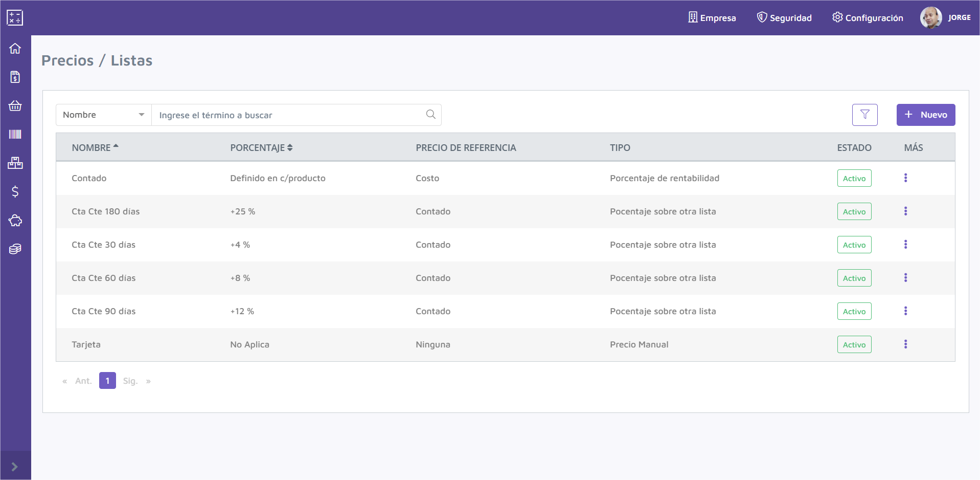Select the Tarjeta list name
The width and height of the screenshot is (980, 480).
[x=86, y=344]
